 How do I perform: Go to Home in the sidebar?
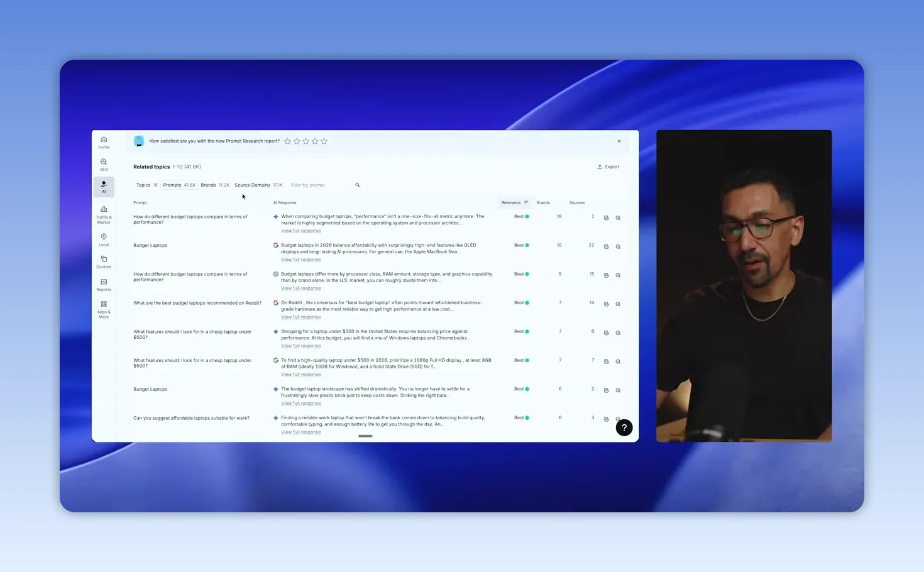[x=104, y=142]
